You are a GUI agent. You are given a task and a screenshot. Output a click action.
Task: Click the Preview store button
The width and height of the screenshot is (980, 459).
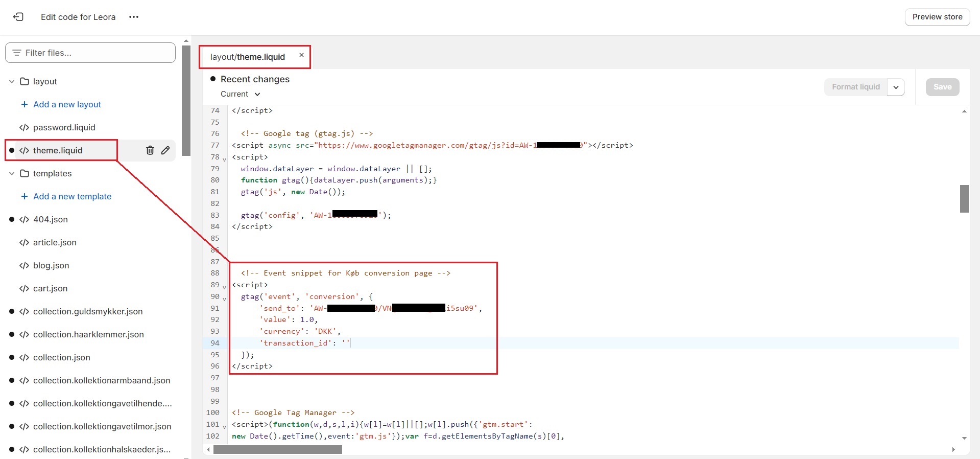pos(937,17)
